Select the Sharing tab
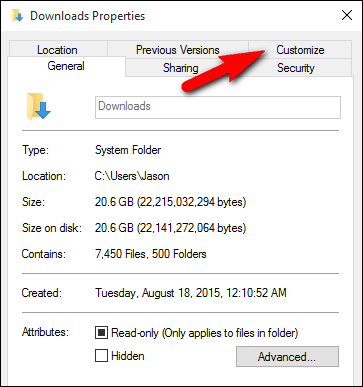 click(181, 68)
